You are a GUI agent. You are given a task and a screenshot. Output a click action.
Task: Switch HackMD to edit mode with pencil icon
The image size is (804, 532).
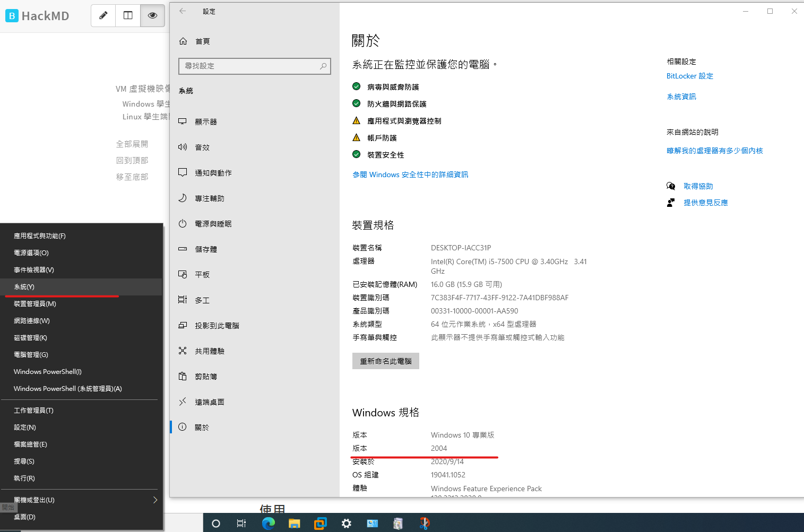(103, 15)
